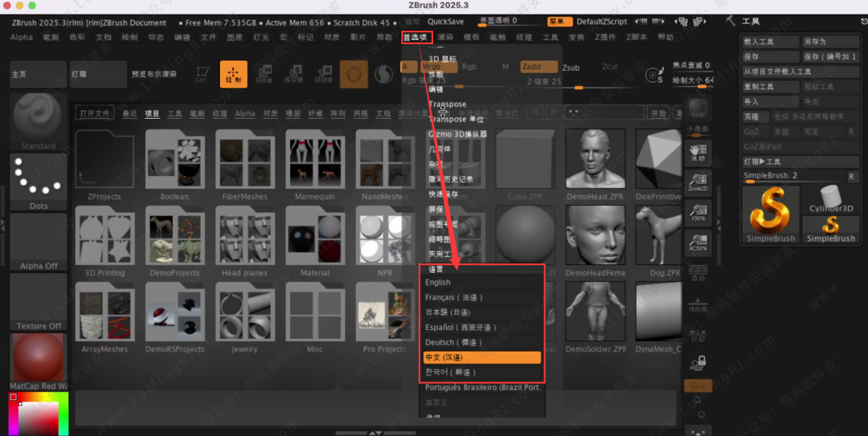Toggle the Zadd mode button
The height and width of the screenshot is (436, 868).
coord(530,67)
